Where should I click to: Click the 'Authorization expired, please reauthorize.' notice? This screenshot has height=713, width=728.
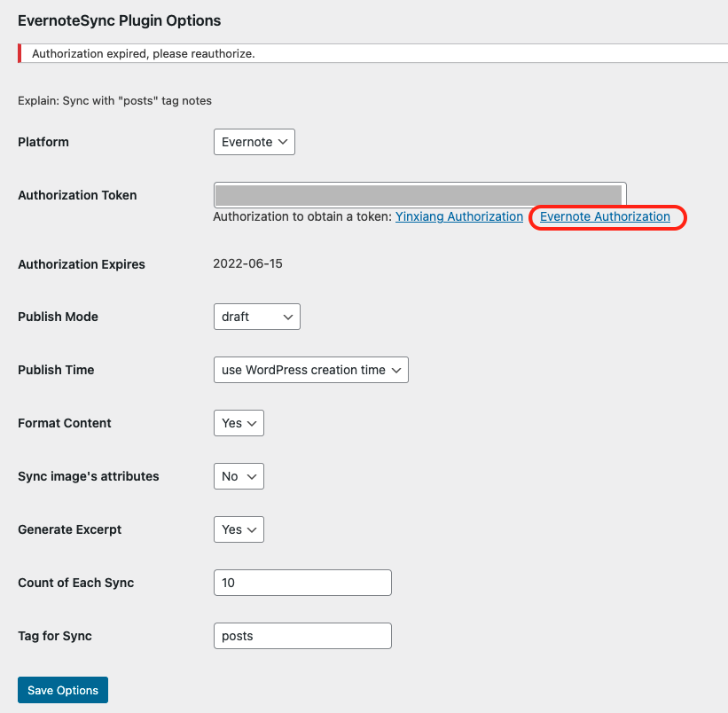pyautogui.click(x=372, y=53)
